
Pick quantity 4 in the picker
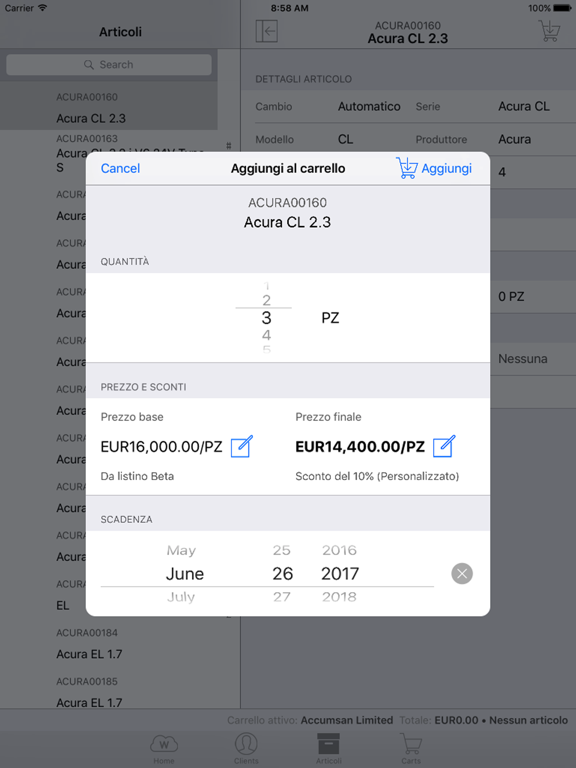[266, 336]
